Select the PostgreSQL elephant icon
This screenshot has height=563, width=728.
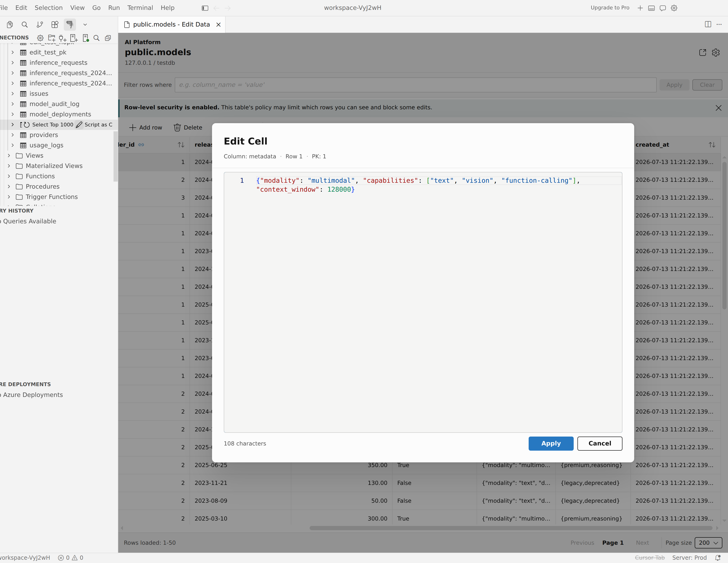point(70,24)
